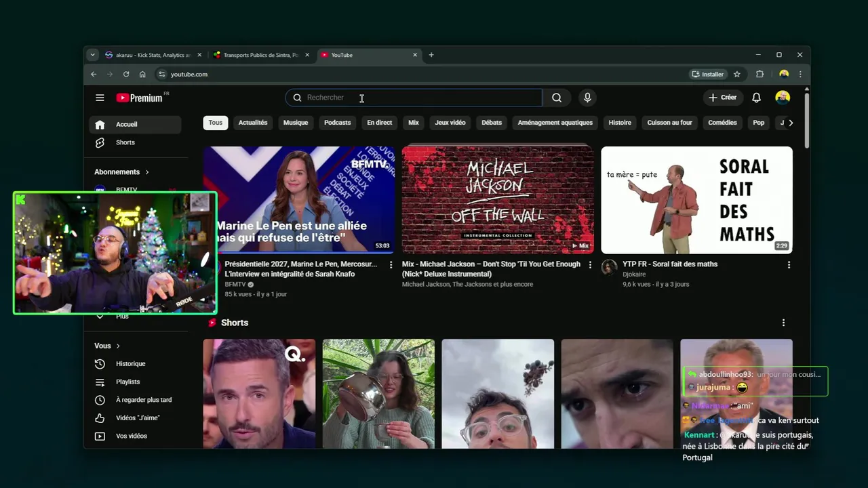The width and height of the screenshot is (868, 488).
Task: Open Chrome profile avatar in toolbar
Action: [784, 74]
